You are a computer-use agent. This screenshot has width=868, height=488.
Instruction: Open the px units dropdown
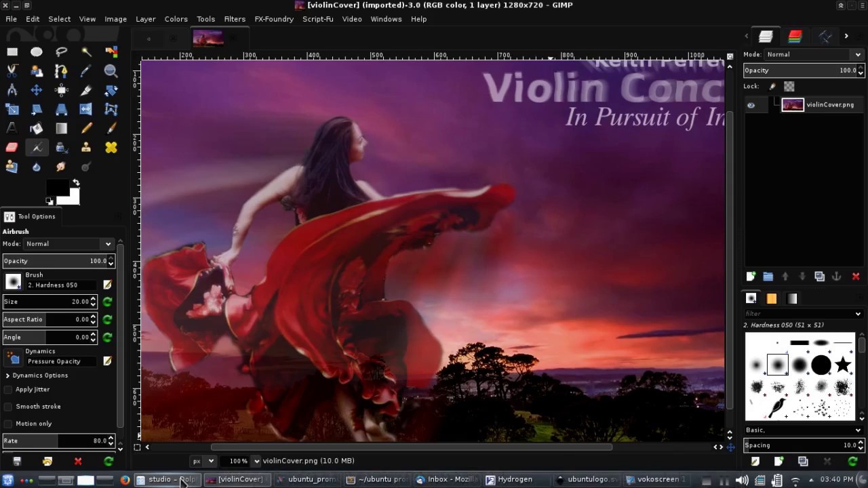click(202, 461)
